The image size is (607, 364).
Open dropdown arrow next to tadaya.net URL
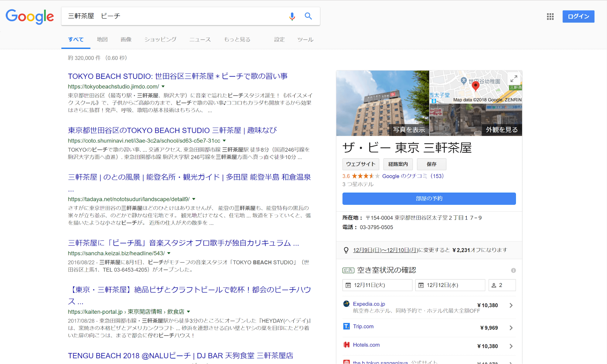194,199
